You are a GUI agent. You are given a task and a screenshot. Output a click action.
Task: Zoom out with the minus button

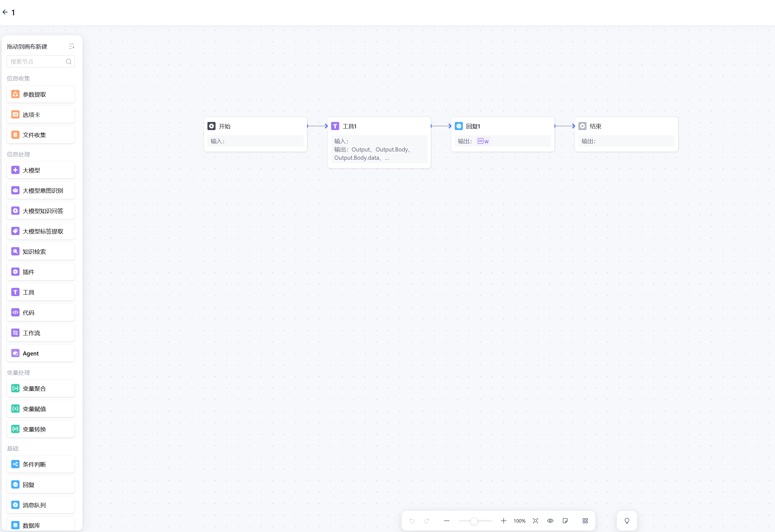point(447,521)
